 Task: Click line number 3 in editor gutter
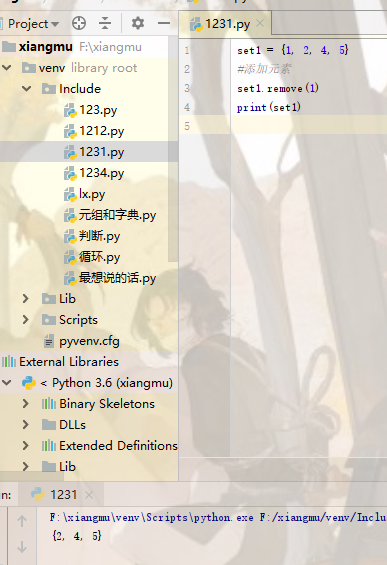(187, 88)
